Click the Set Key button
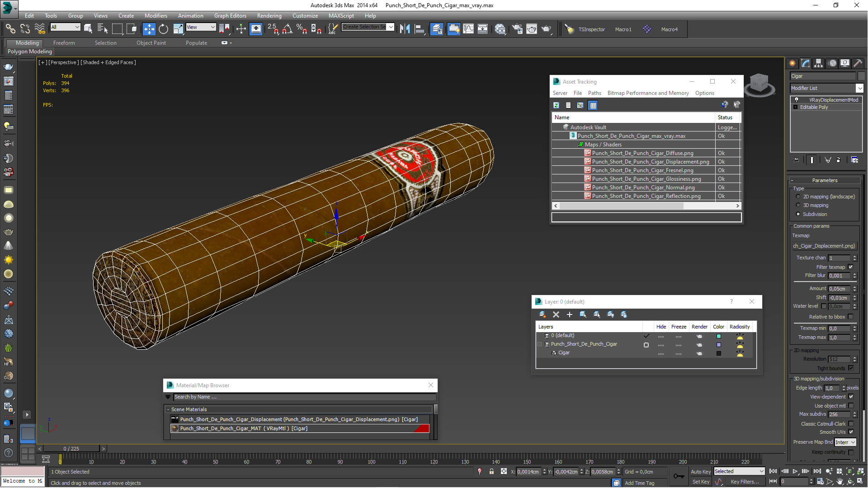Image resolution: width=868 pixels, height=488 pixels. [x=701, y=482]
